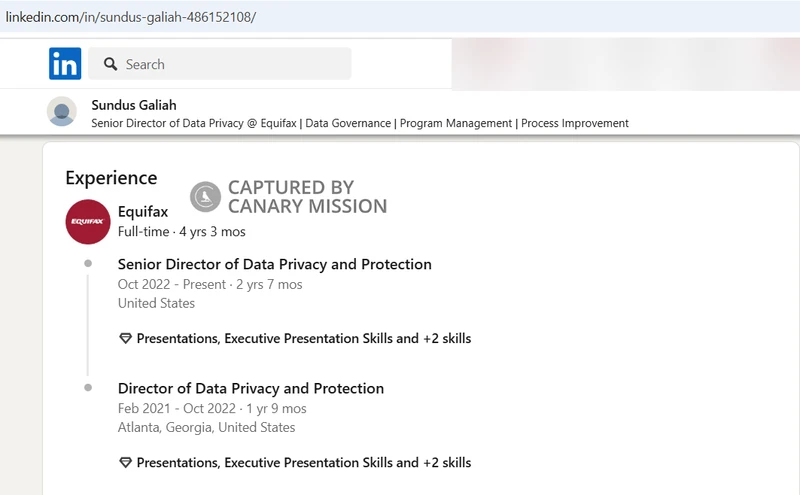Expand skills list under Senior Director position

point(303,338)
